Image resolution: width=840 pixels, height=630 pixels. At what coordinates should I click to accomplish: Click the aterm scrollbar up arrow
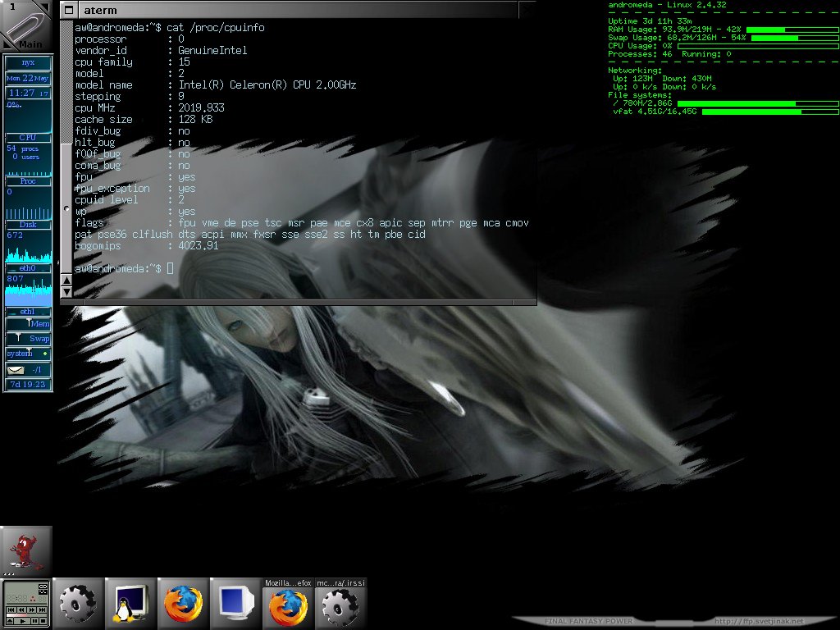tap(66, 280)
